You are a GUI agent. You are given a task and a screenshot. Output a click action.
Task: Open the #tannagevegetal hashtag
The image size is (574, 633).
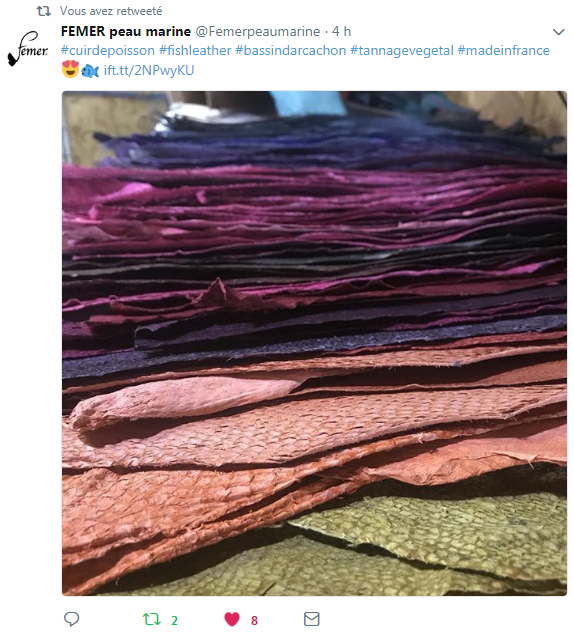click(x=402, y=50)
